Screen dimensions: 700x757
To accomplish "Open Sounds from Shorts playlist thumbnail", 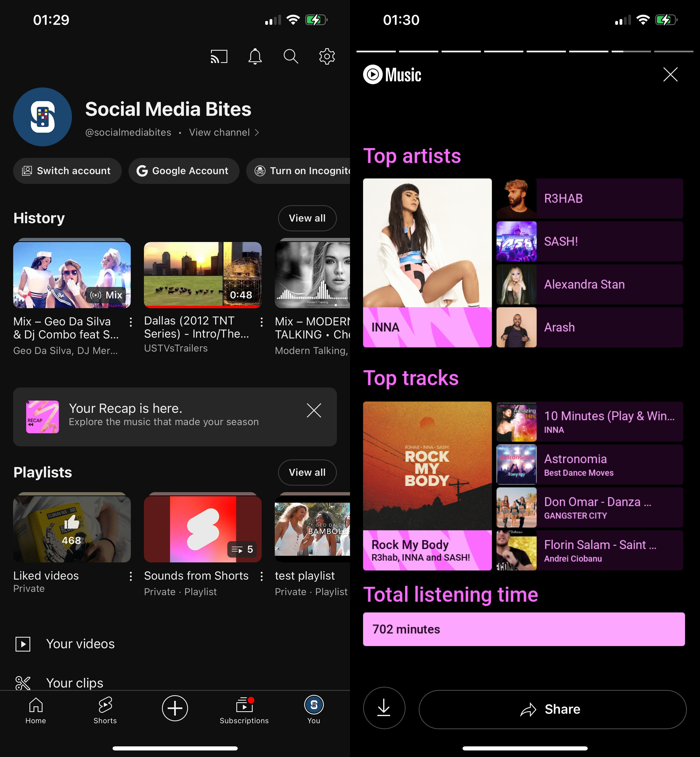I will [203, 529].
